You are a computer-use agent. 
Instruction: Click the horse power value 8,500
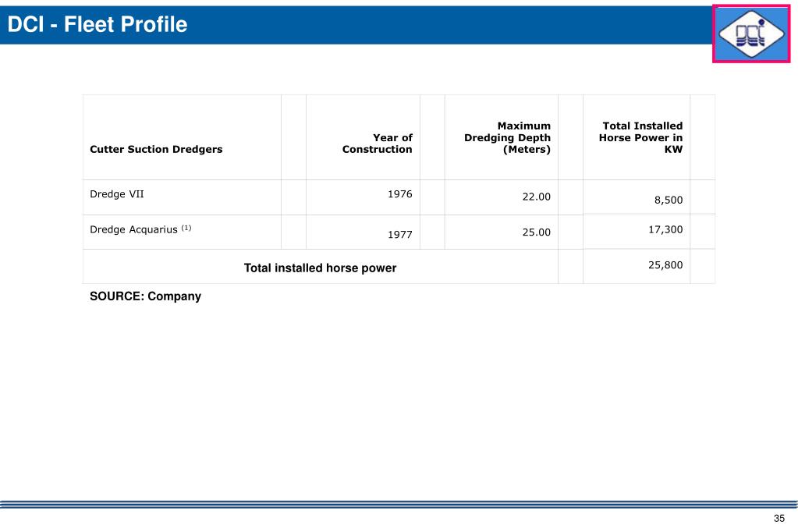point(669,200)
